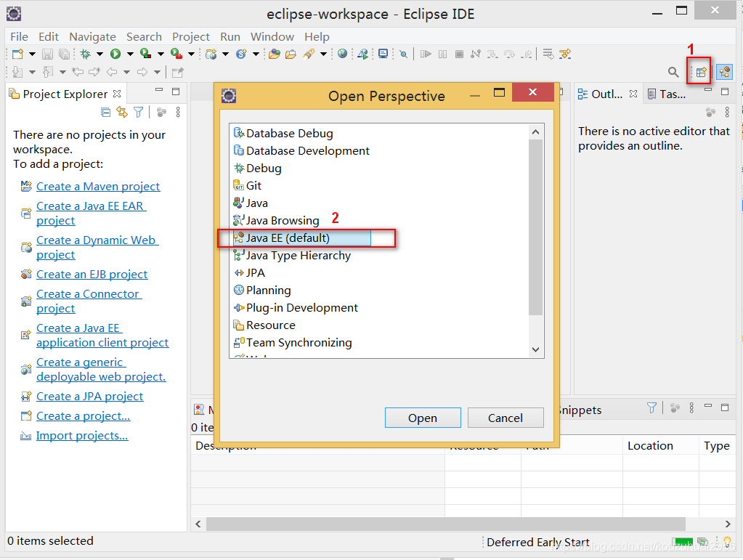
Task: Click perspective list scroll up arrow
Action: 536,132
